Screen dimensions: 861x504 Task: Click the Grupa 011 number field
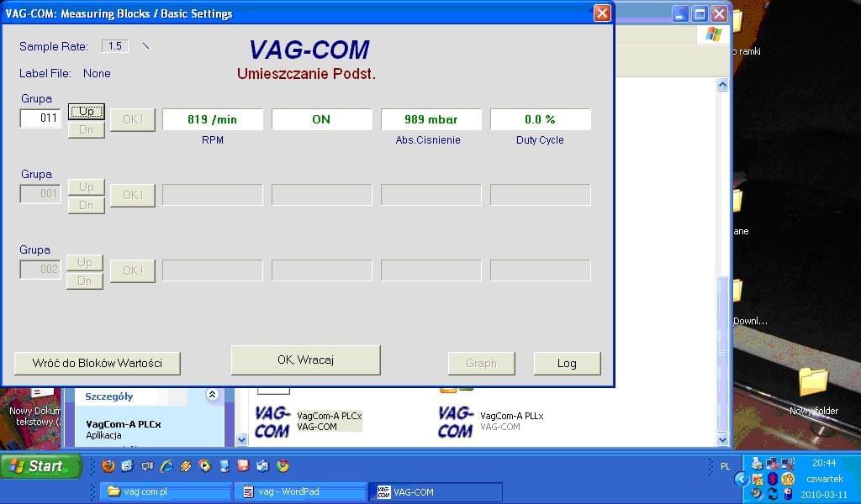click(40, 118)
